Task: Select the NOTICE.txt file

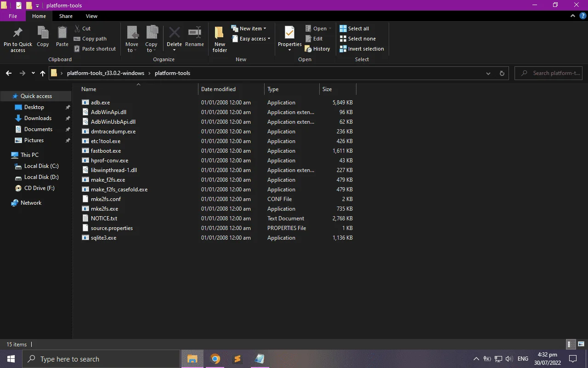Action: click(x=104, y=218)
